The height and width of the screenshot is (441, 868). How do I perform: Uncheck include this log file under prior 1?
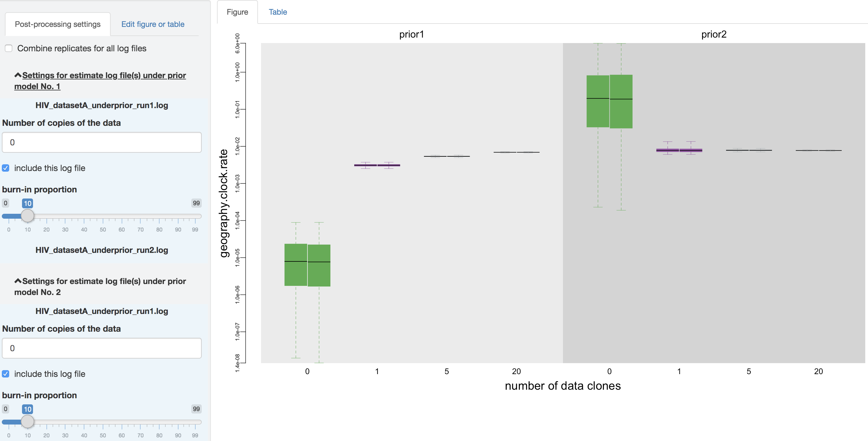point(6,168)
